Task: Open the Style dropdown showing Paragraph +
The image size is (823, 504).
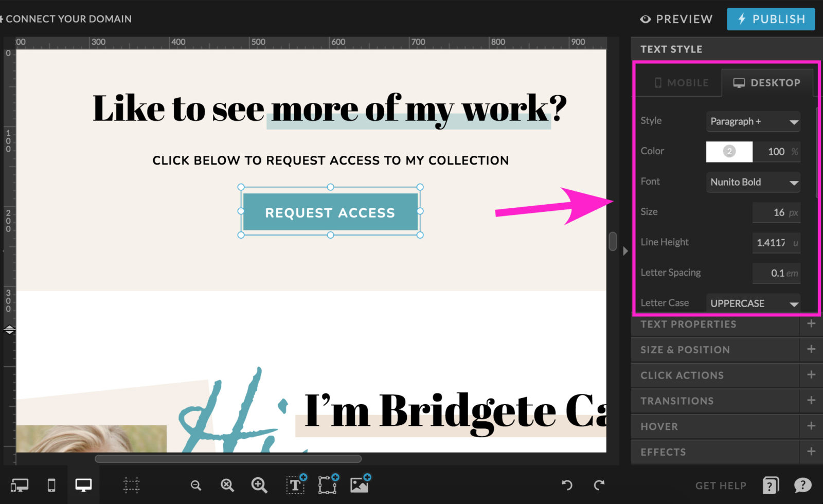Action: (753, 121)
